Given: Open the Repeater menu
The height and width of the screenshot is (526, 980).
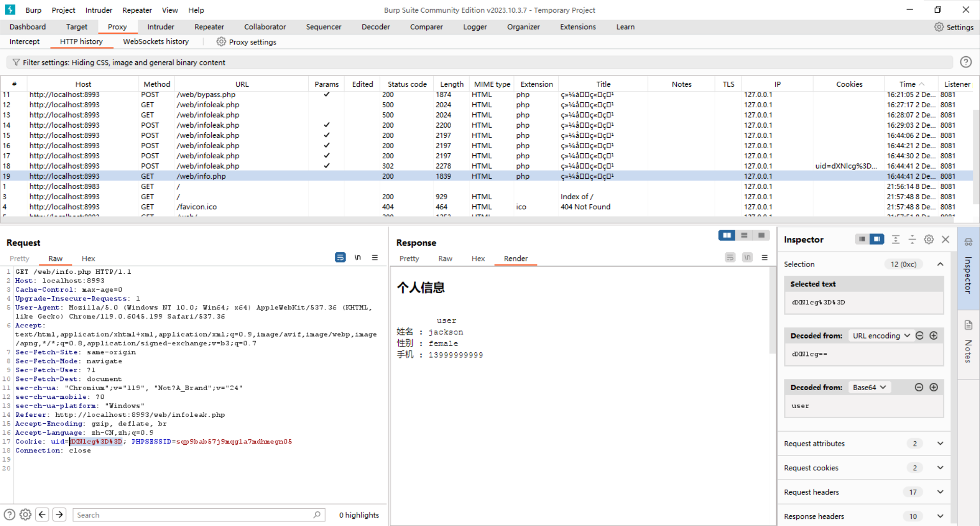Looking at the screenshot, I should click(137, 10).
